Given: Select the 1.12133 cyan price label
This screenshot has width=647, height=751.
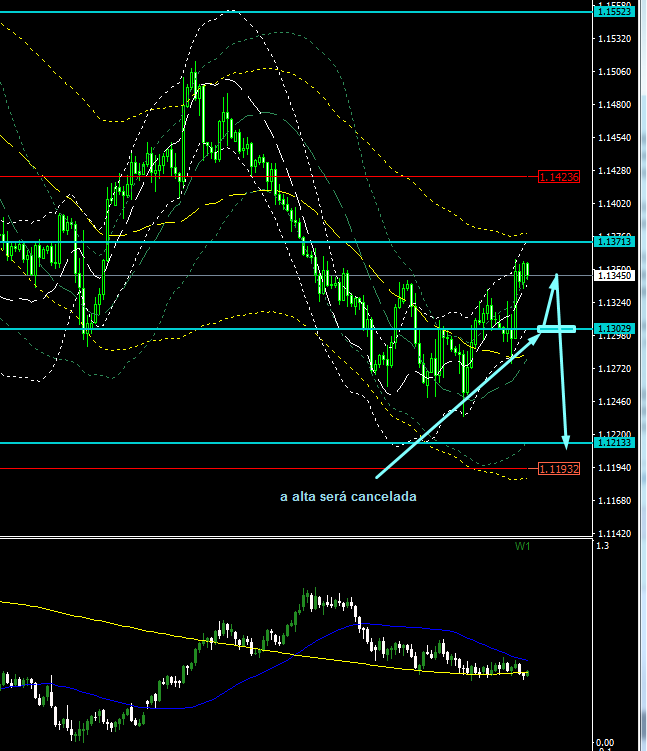Looking at the screenshot, I should click(x=613, y=443).
